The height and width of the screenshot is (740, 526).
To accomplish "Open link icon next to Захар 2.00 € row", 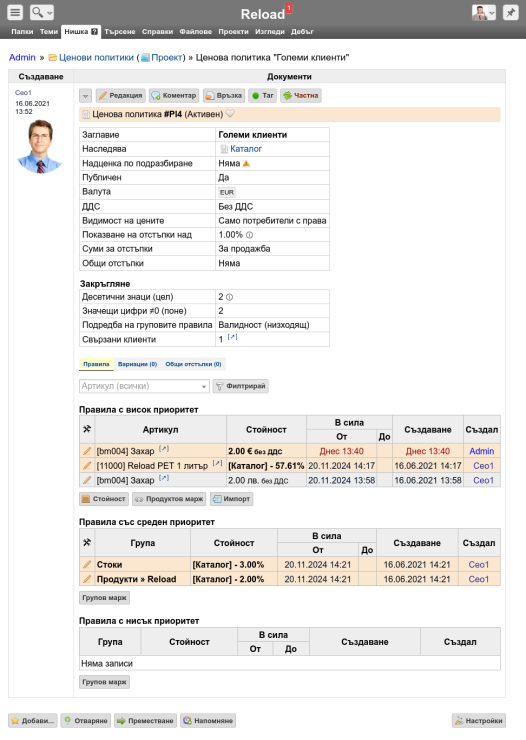I will tap(164, 449).
